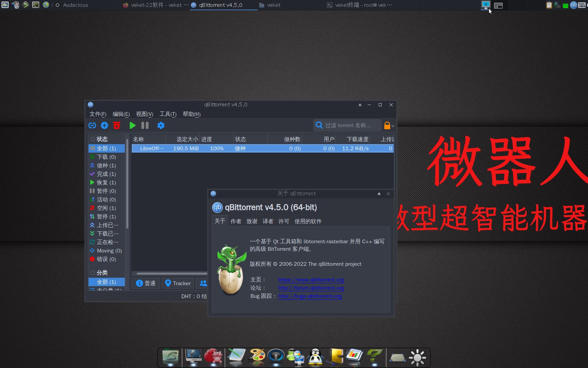The width and height of the screenshot is (588, 368).
Task: Open the 文件(F) menu
Action: point(98,114)
